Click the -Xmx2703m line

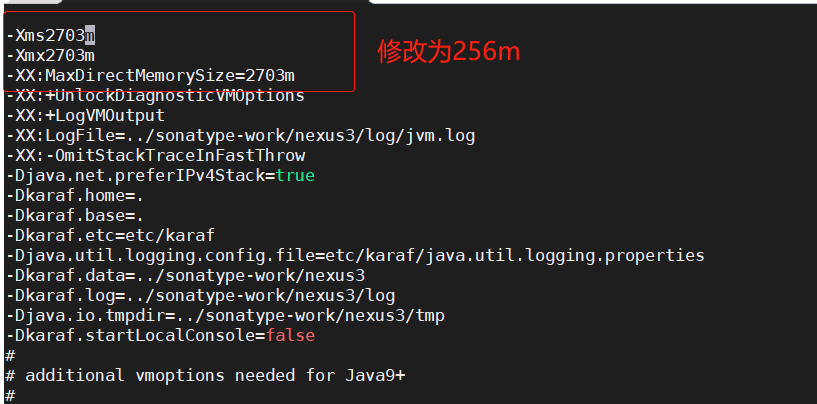click(50, 55)
